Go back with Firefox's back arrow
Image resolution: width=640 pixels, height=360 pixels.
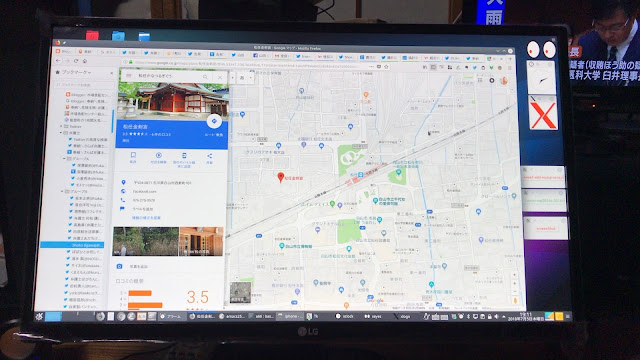click(58, 61)
